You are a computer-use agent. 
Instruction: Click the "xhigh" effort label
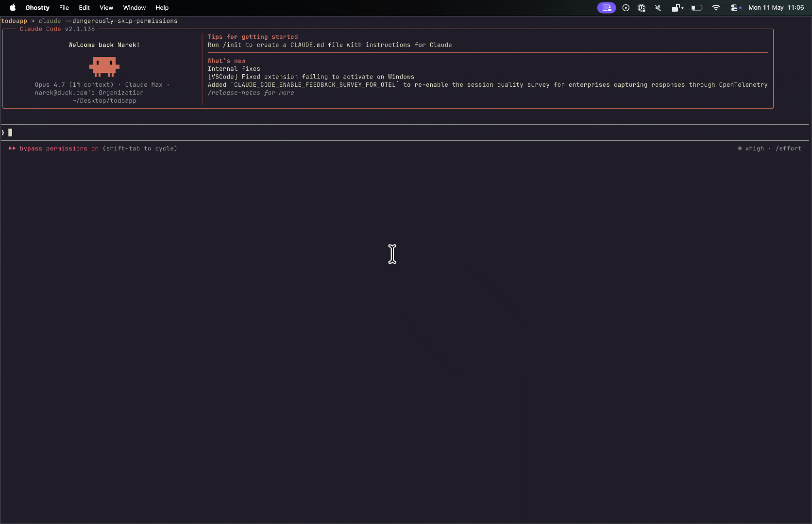[755, 148]
